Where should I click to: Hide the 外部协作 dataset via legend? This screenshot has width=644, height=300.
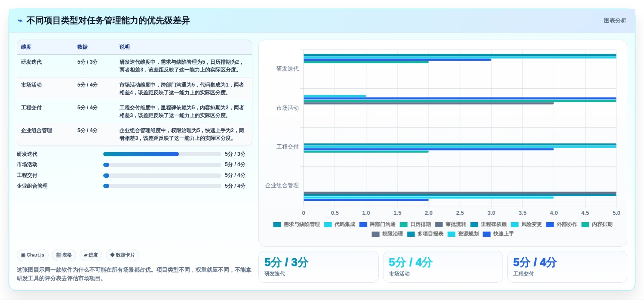(x=561, y=224)
